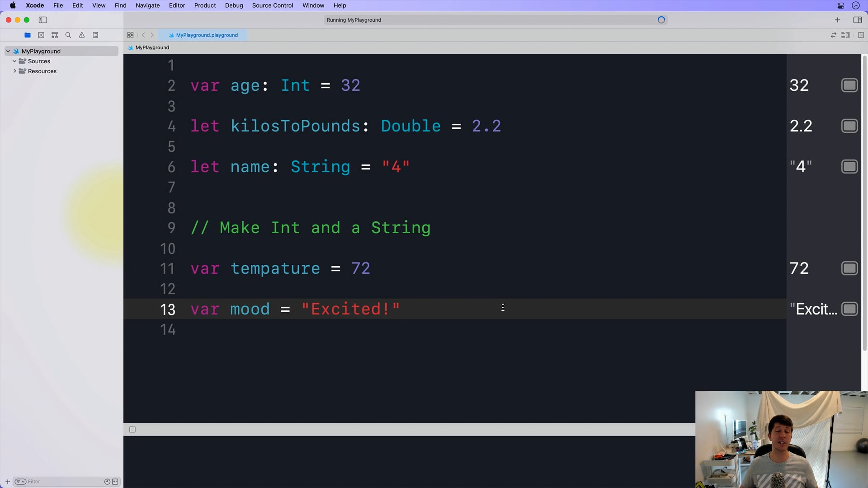This screenshot has width=868, height=488.
Task: Toggle the navigator sidebar button
Action: pyautogui.click(x=43, y=20)
